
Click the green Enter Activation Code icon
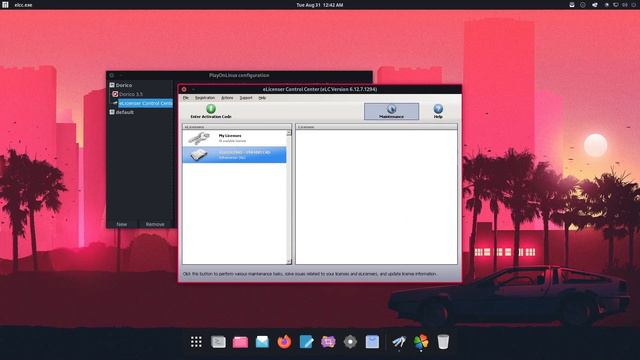pyautogui.click(x=211, y=109)
